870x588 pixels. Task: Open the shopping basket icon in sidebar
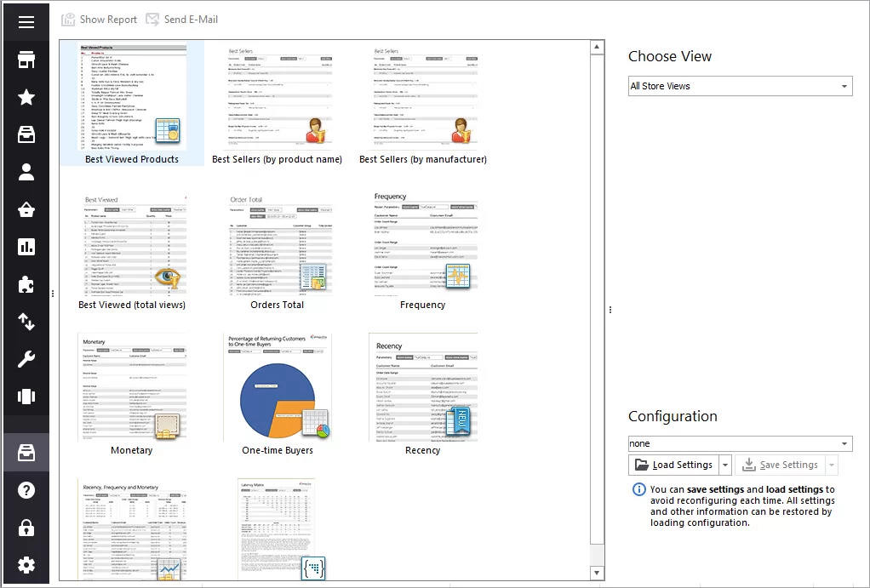coord(26,209)
